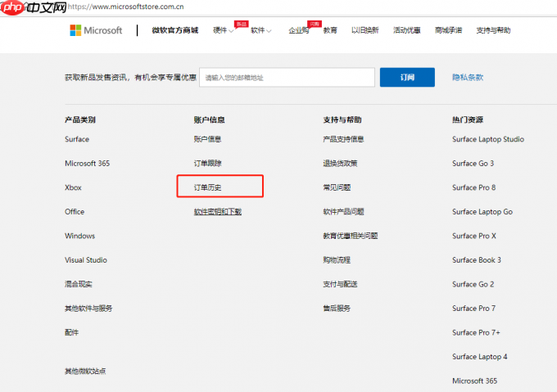557x392 pixels.
Task: Open the 订单跟踪 link
Action: pos(207,163)
